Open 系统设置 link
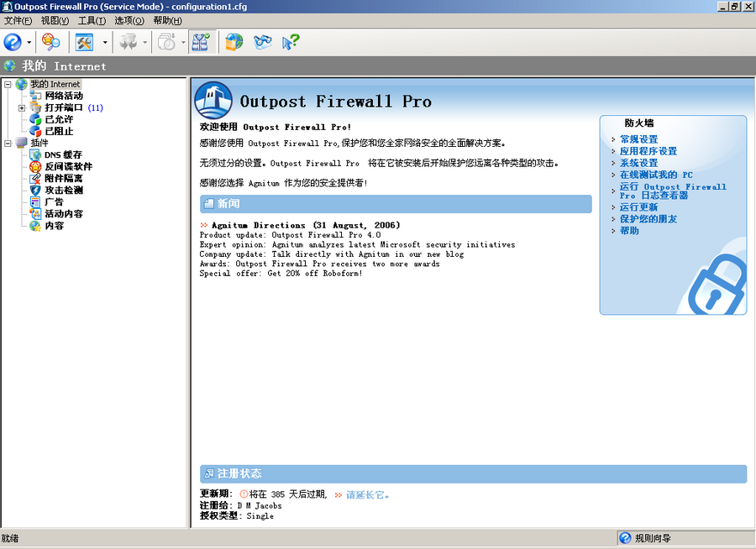Image resolution: width=756 pixels, height=549 pixels. (639, 164)
